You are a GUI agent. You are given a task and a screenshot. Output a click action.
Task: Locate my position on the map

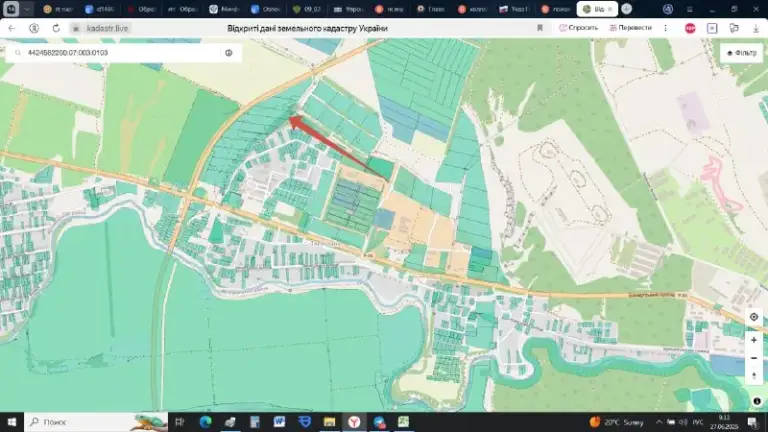coord(754,317)
